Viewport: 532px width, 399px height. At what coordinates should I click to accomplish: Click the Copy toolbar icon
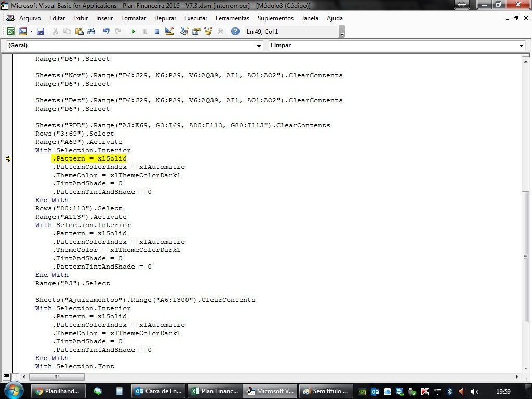tap(67, 31)
